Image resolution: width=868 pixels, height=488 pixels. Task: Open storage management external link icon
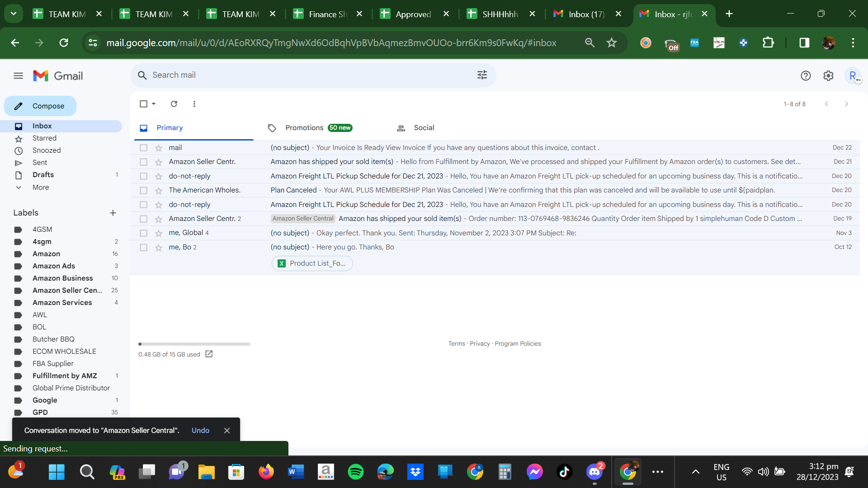tap(209, 354)
